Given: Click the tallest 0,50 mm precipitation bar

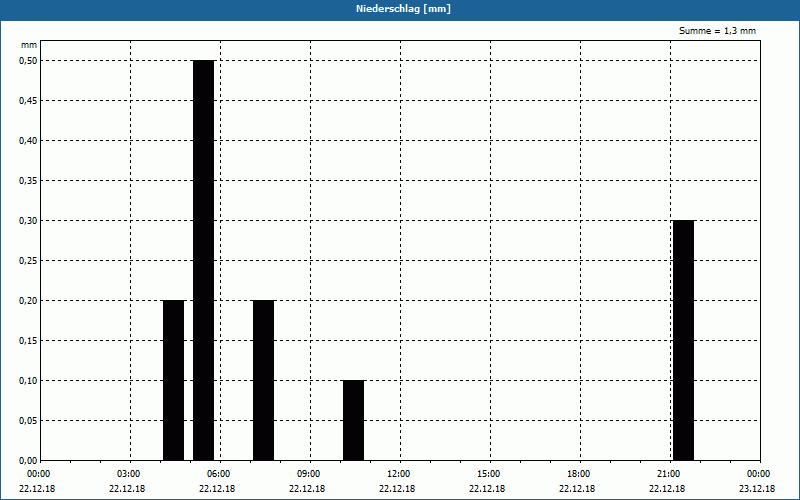Looking at the screenshot, I should 204,260.
